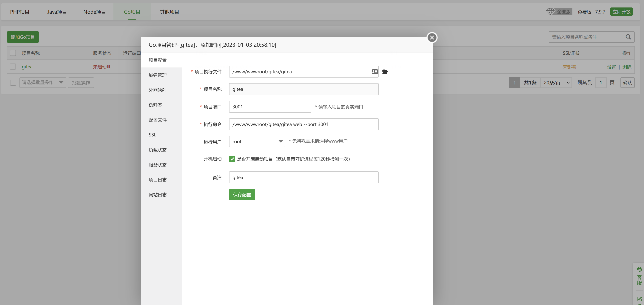Viewport: 644px width, 305px height.
Task: Open the run user root dropdown
Action: pyautogui.click(x=257, y=141)
